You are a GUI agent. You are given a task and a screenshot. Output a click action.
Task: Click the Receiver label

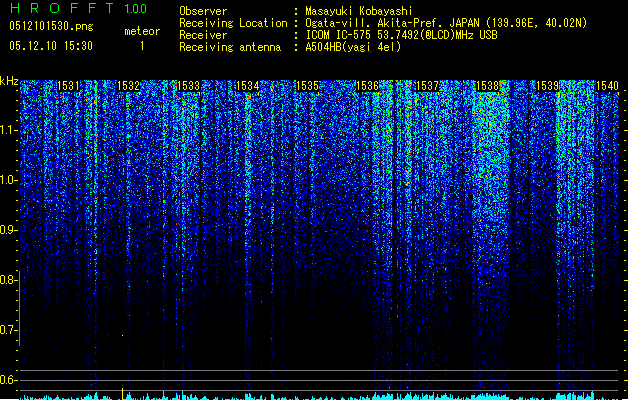203,35
